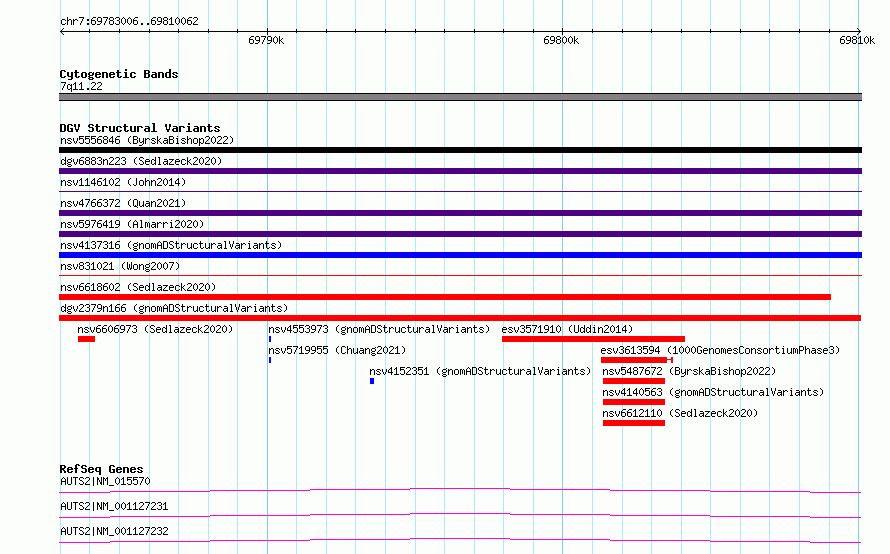Select the tiny blue nsv5719955 marker
Viewport: 890px width, 554px height.
(x=270, y=360)
